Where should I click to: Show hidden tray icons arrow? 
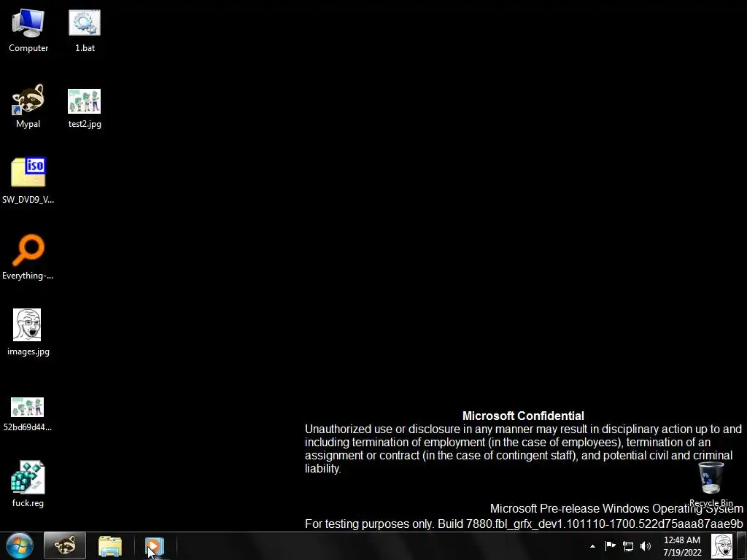[x=592, y=546]
